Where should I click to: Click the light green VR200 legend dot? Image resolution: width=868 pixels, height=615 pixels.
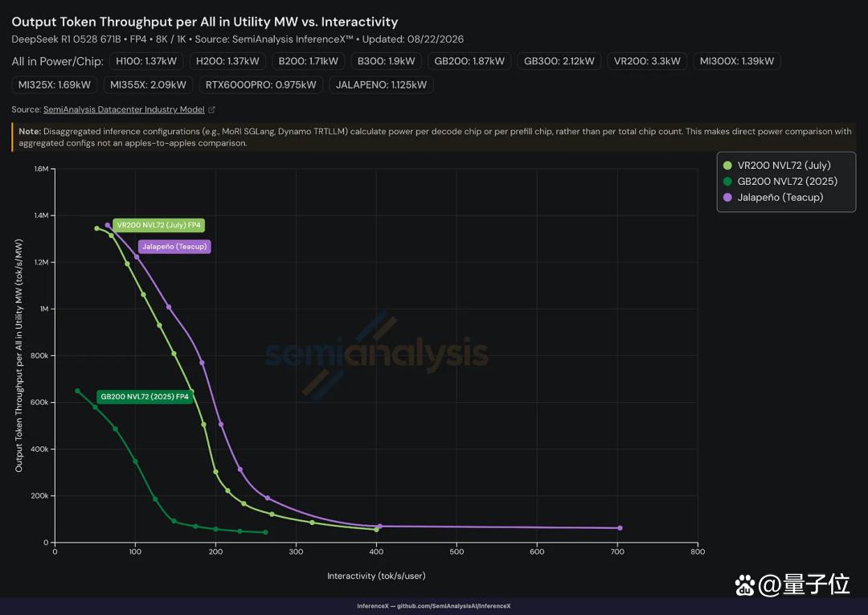[727, 165]
